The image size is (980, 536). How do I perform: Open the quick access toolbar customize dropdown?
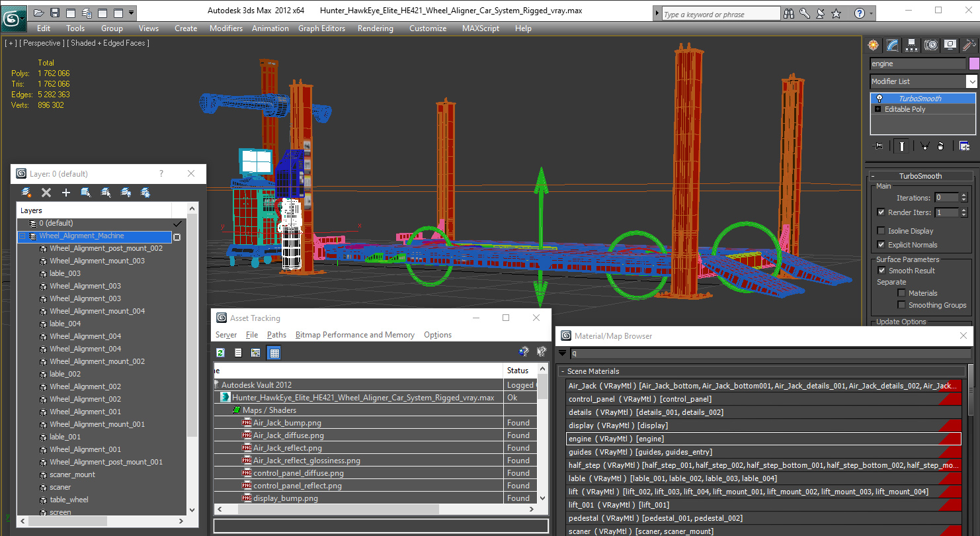[132, 13]
